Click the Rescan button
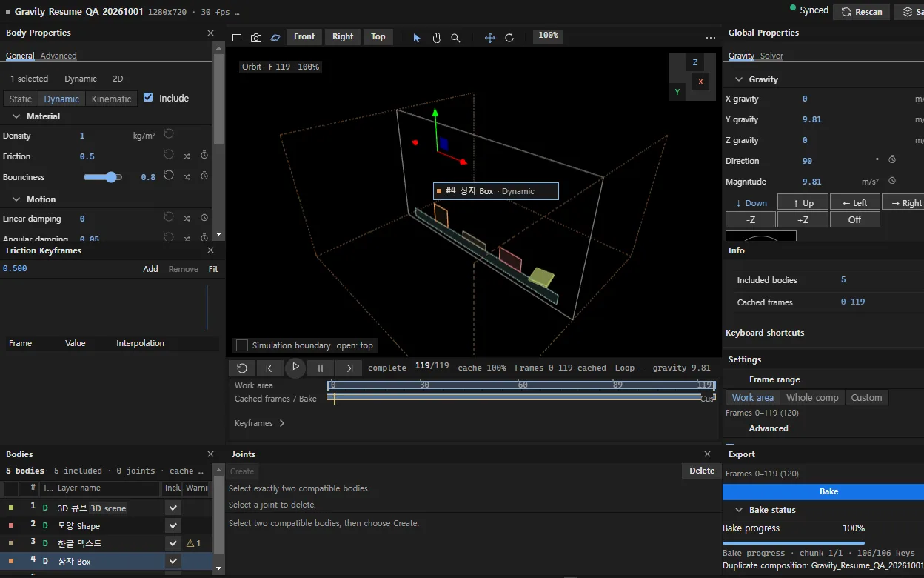 (862, 12)
